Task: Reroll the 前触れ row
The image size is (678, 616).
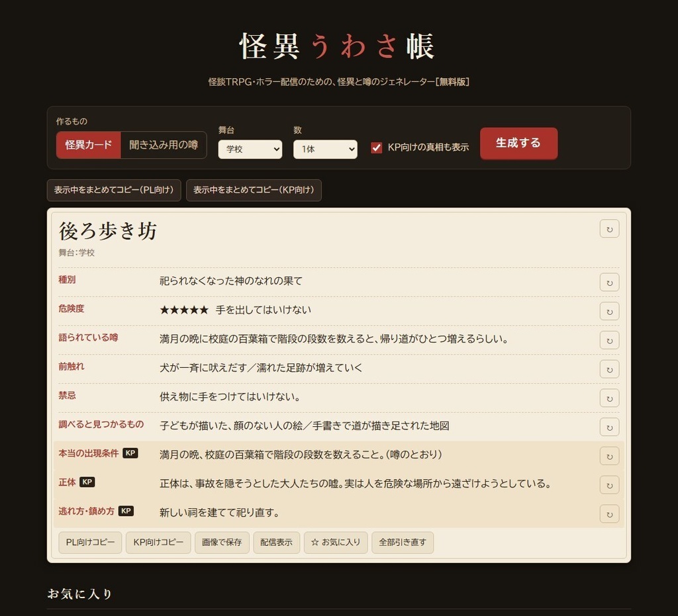Action: tap(609, 369)
